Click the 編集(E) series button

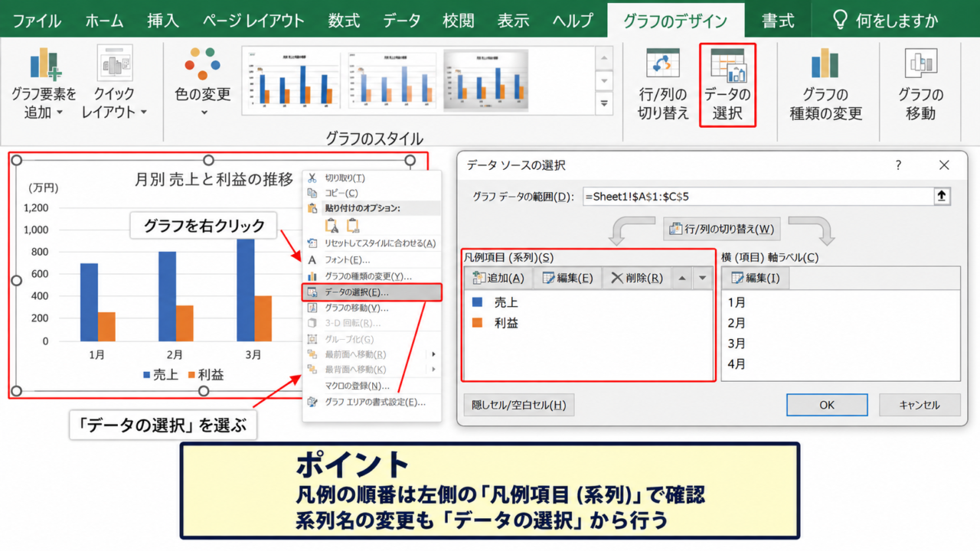567,278
